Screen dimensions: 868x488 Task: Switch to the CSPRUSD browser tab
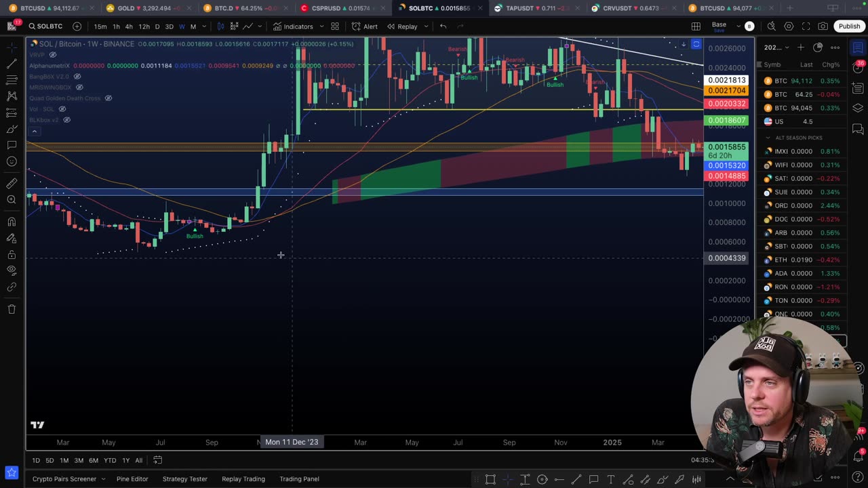coord(344,8)
